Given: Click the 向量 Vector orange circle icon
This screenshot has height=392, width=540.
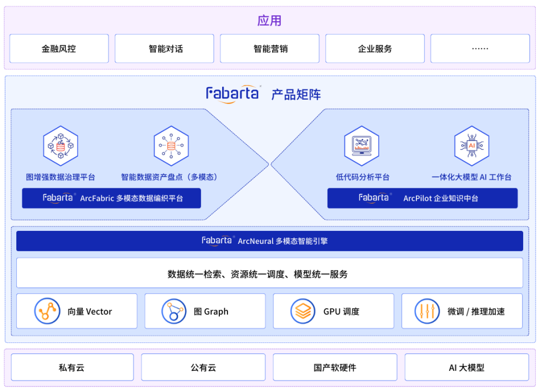Looking at the screenshot, I should click(47, 311).
